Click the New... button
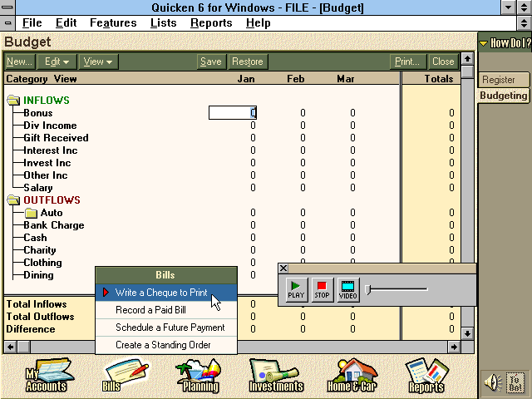This screenshot has width=532, height=399. (x=20, y=62)
